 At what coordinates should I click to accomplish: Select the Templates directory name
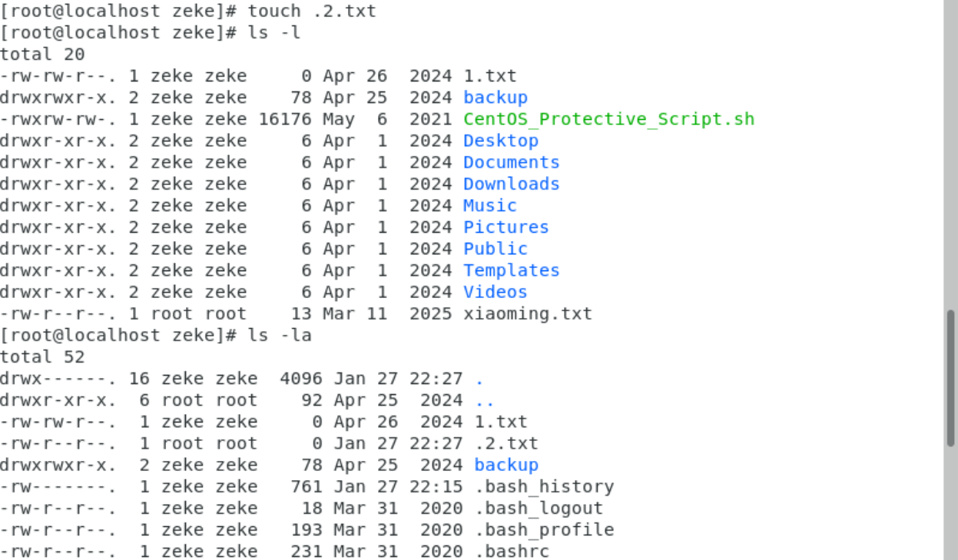click(x=511, y=270)
